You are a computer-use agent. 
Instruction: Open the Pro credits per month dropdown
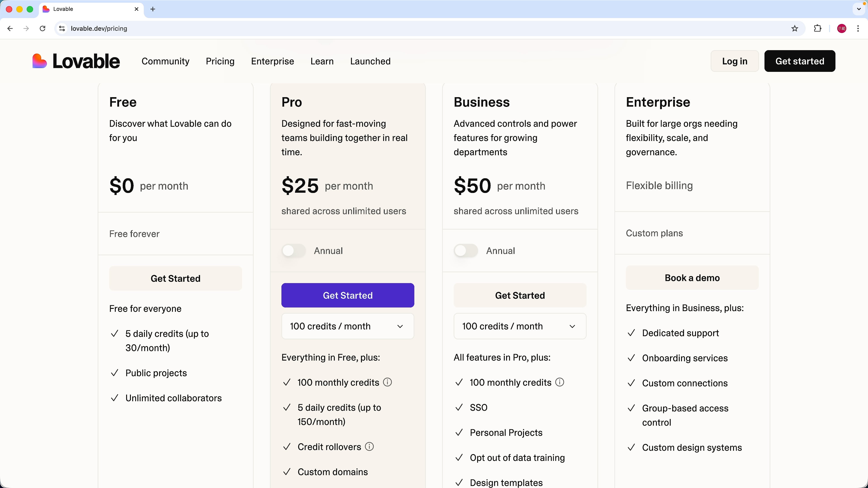[x=348, y=326]
